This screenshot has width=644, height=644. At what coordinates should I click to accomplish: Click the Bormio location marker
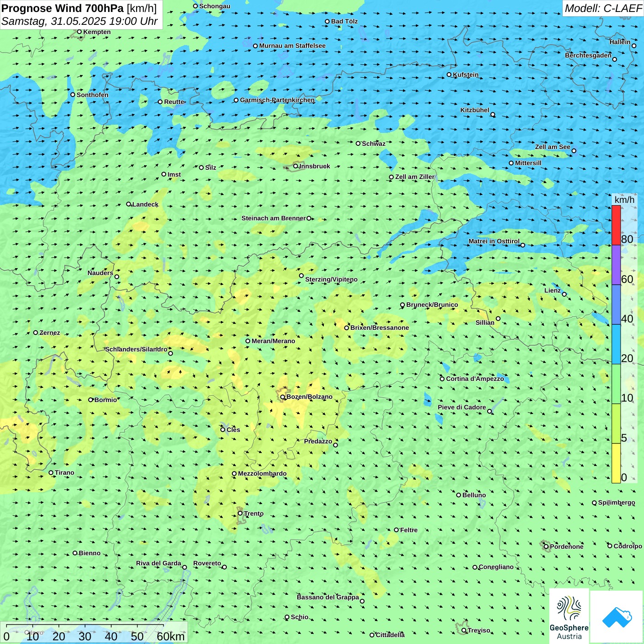click(91, 400)
